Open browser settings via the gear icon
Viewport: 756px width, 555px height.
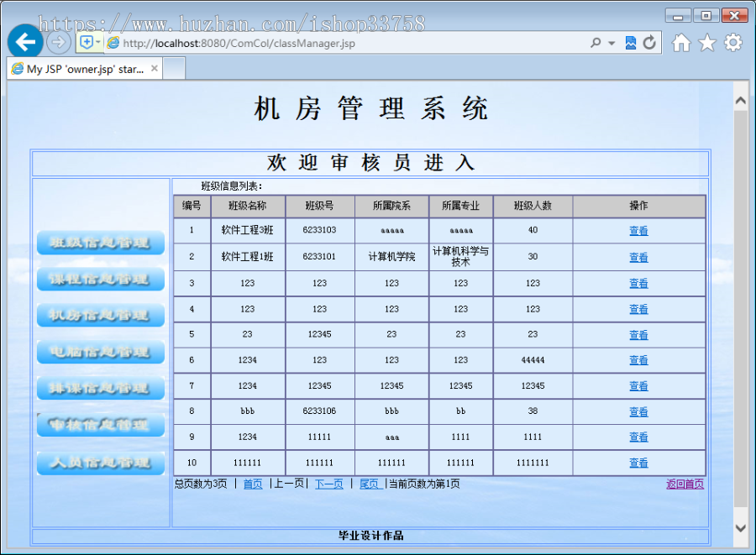(731, 41)
